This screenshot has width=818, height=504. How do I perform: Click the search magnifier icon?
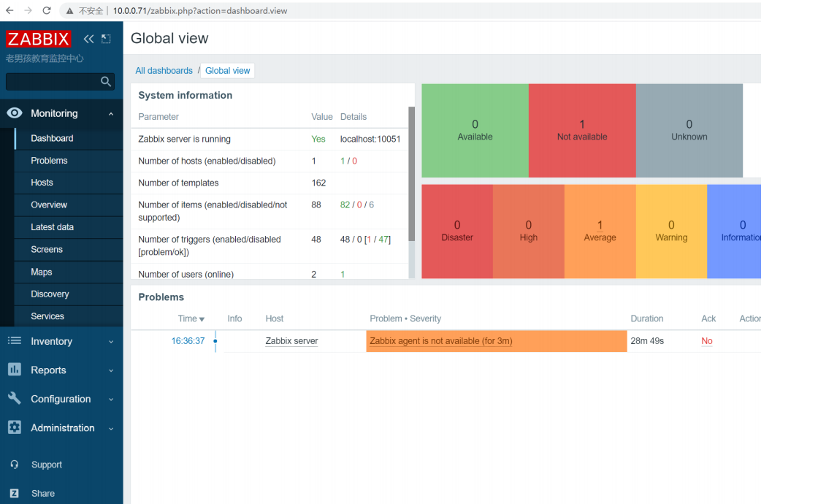click(x=106, y=81)
